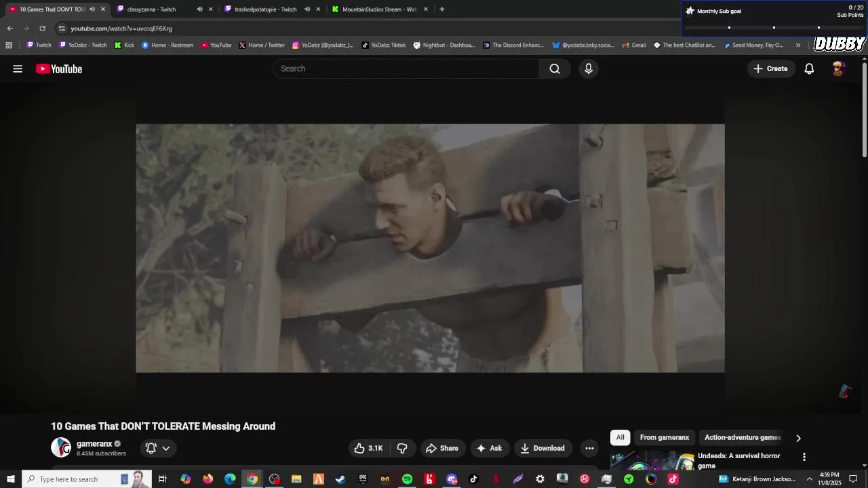The height and width of the screenshot is (488, 868).
Task: Open Task View in taskbar
Action: (163, 479)
